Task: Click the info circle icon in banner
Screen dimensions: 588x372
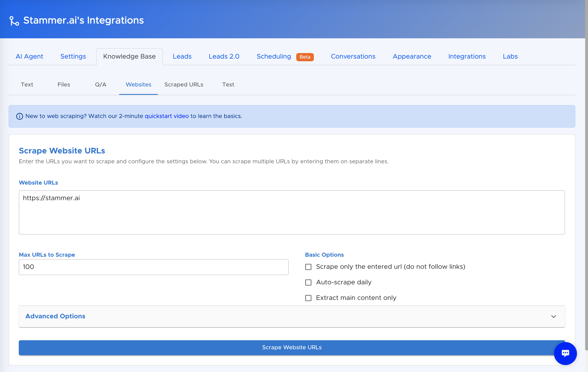Action: (19, 116)
